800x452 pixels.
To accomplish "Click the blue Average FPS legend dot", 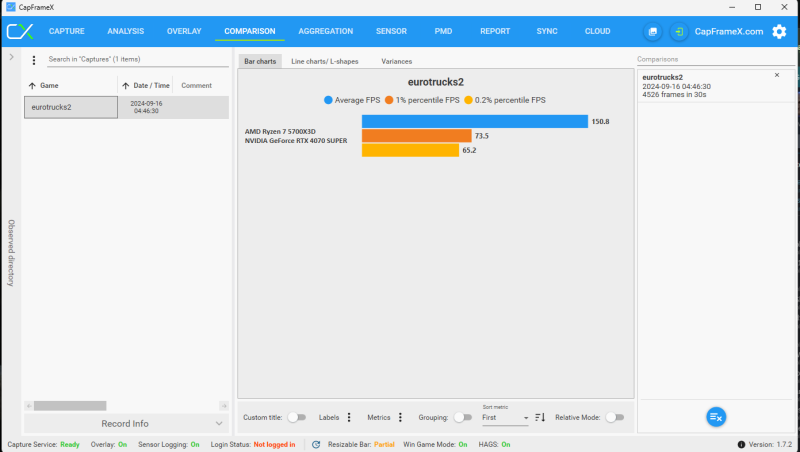I will [x=328, y=100].
